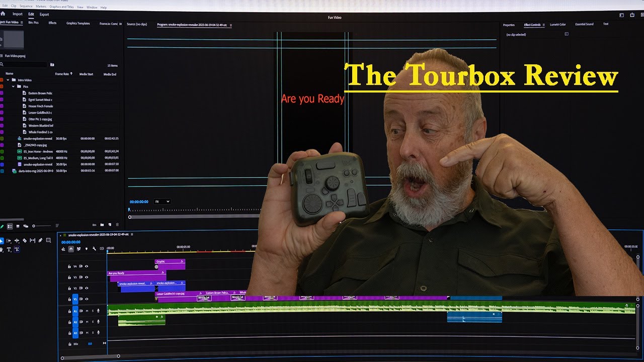Solo audio track A2
The image size is (644, 362).
93,322
